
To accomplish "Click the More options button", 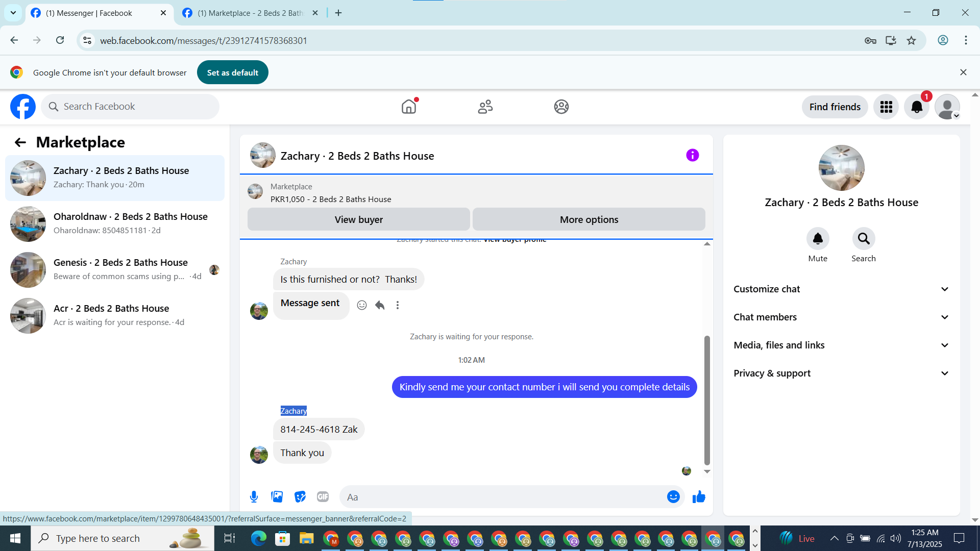I will tap(589, 219).
